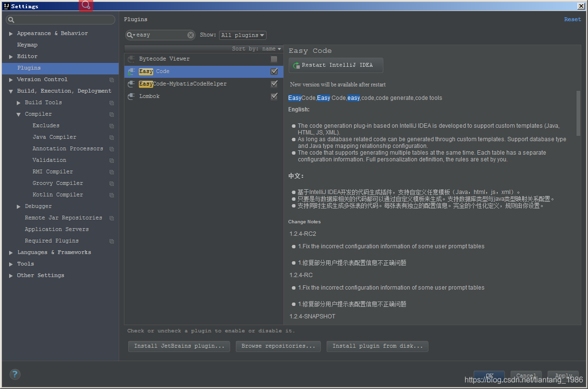
Task: Expand Languages & Frameworks section
Action: click(x=11, y=253)
